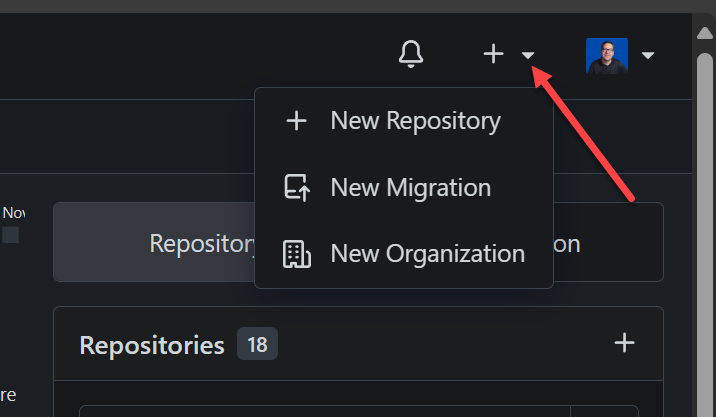
Task: Pick New Organization from the dropdown
Action: [427, 254]
